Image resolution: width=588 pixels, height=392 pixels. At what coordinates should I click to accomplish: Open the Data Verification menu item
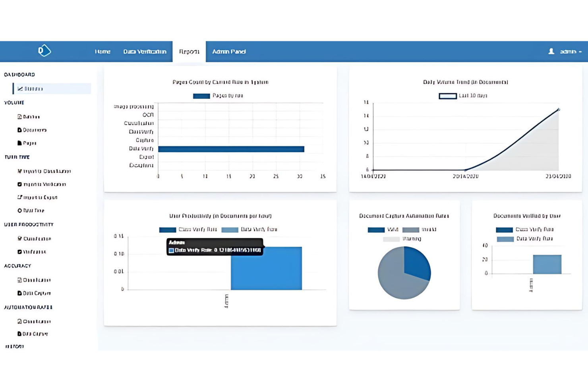[x=145, y=51]
